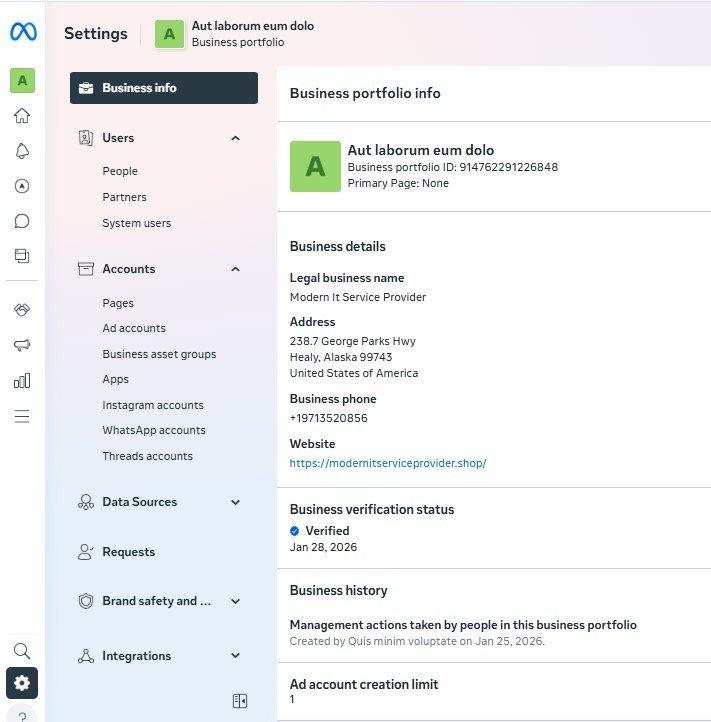
Task: Expand the Data Sources section
Action: pos(236,502)
